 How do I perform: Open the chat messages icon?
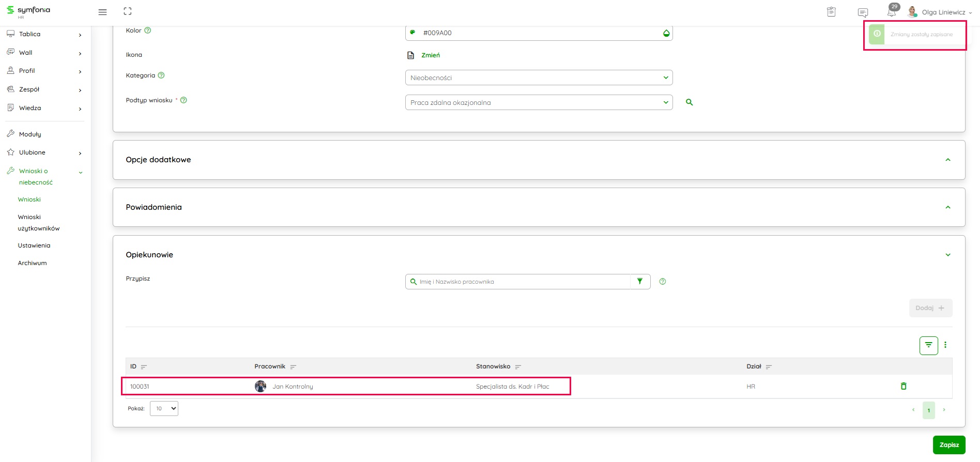(863, 12)
